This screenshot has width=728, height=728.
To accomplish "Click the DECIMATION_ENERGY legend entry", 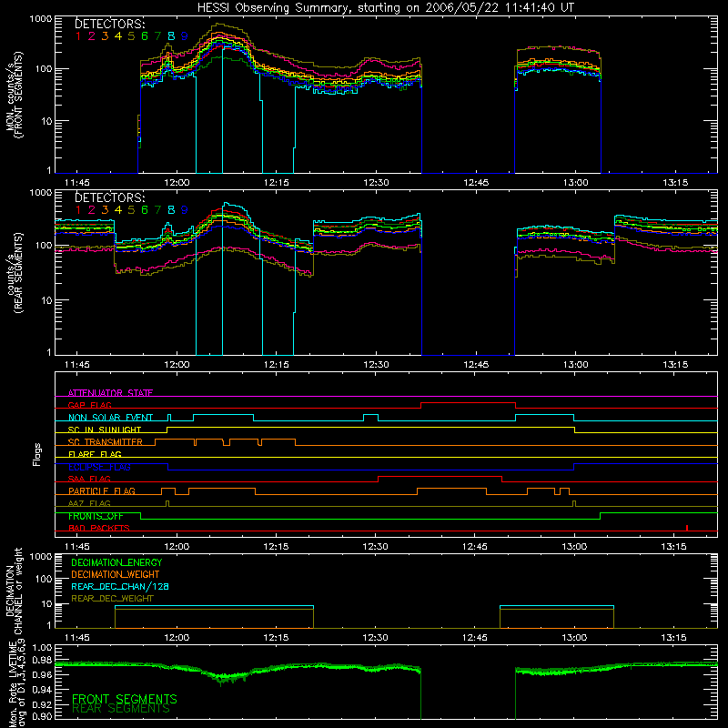I will tap(116, 562).
